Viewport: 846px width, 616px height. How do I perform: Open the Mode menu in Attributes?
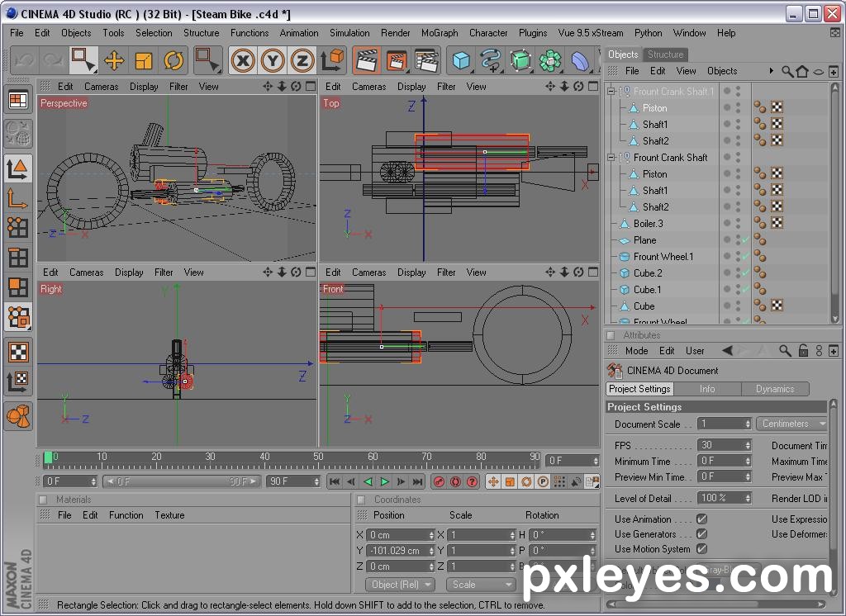tap(637, 351)
